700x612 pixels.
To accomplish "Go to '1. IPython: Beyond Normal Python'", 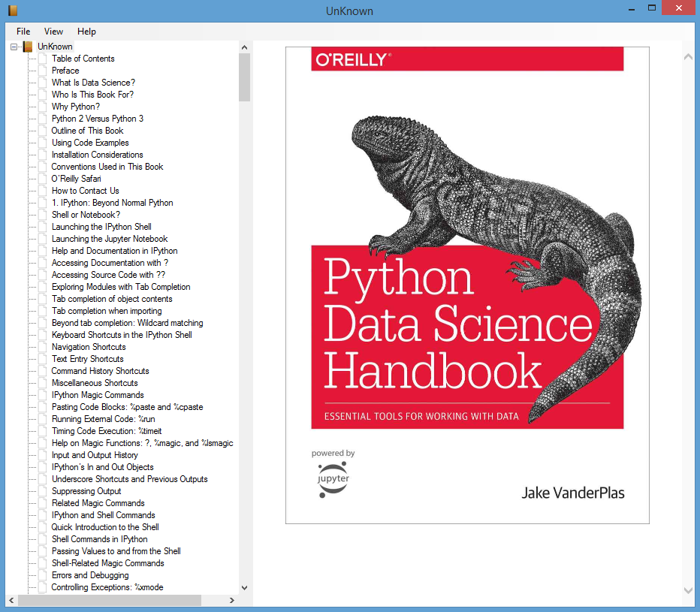I will (x=112, y=203).
